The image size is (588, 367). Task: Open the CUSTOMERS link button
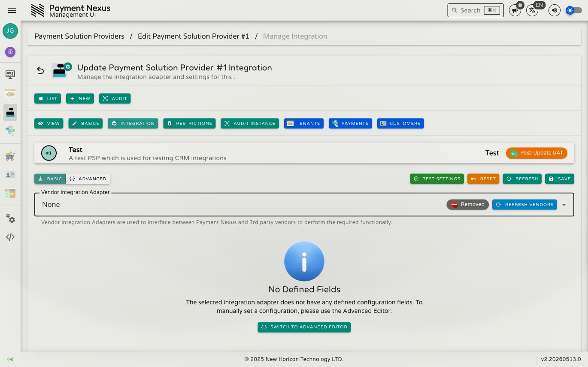(400, 124)
